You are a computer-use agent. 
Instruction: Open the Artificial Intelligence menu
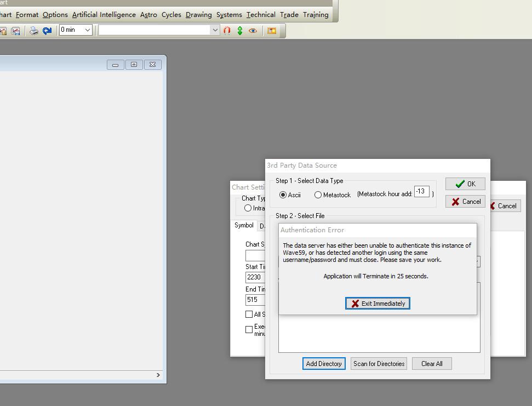pos(104,15)
